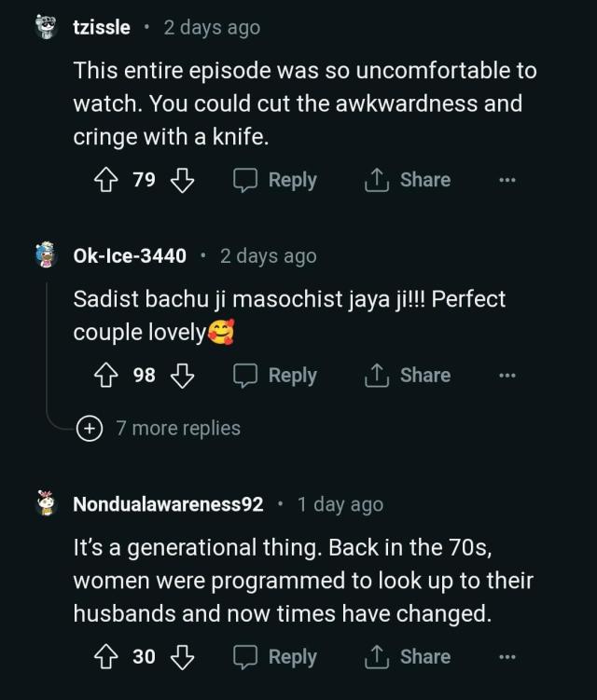
Task: Share tzissle's comment
Action: pyautogui.click(x=408, y=180)
